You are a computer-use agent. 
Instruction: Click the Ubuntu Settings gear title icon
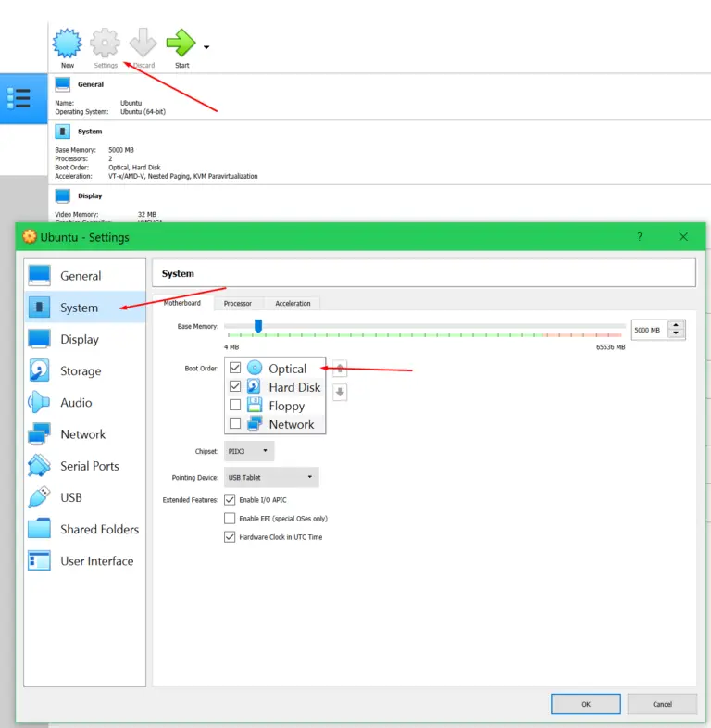[x=30, y=237]
